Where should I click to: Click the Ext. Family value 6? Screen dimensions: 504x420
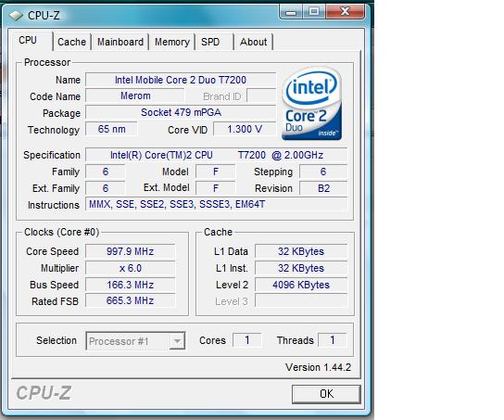(x=106, y=188)
